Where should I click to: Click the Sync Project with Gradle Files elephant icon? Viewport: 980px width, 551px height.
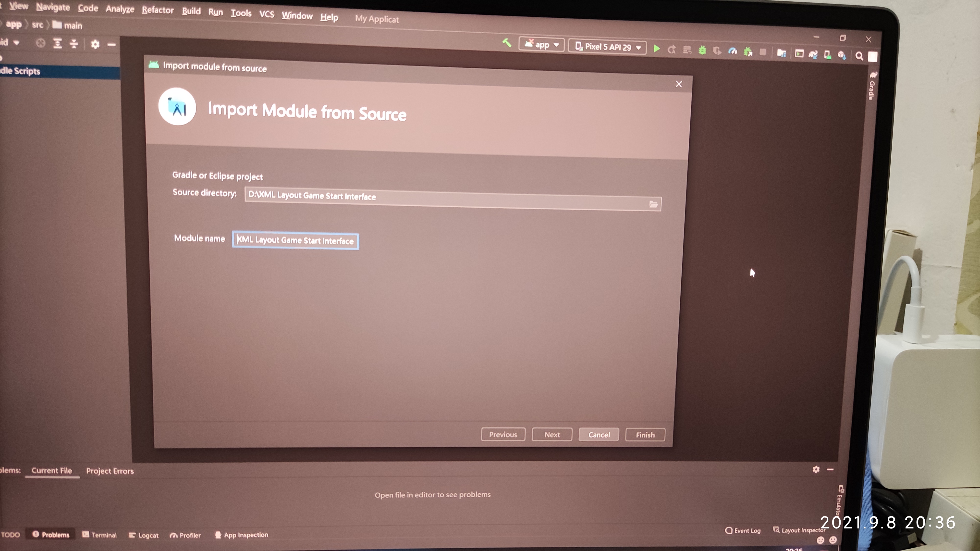pos(813,54)
